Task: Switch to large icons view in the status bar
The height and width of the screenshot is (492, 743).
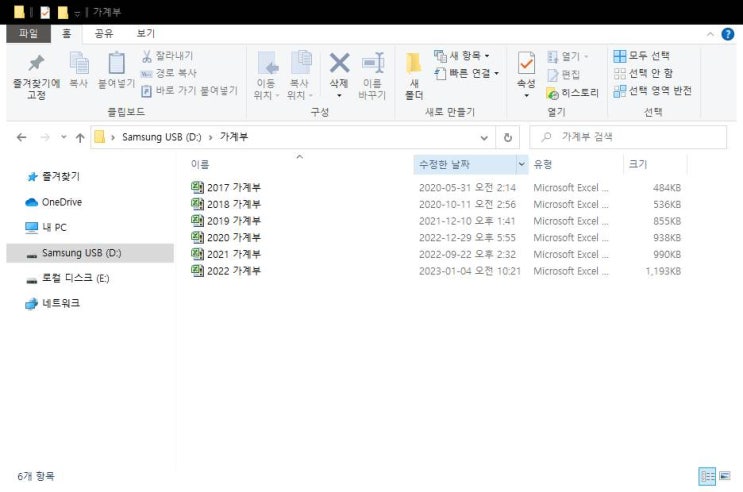Action: [x=725, y=476]
